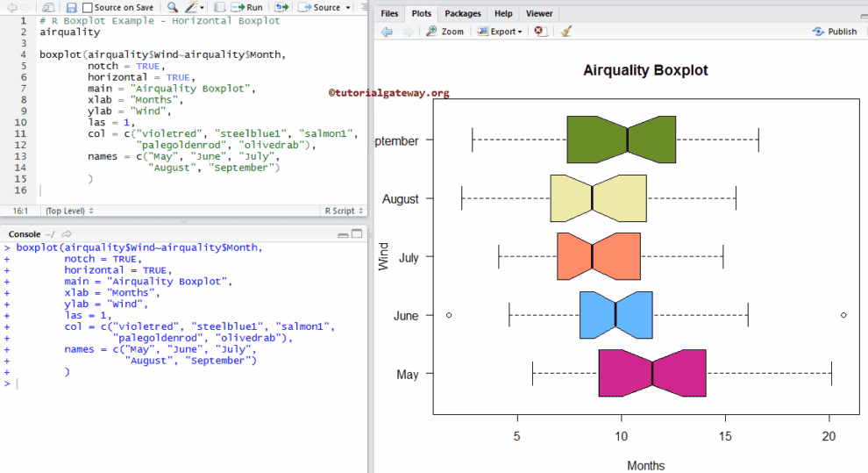Select the Plots tab
The height and width of the screenshot is (473, 868).
(x=421, y=13)
